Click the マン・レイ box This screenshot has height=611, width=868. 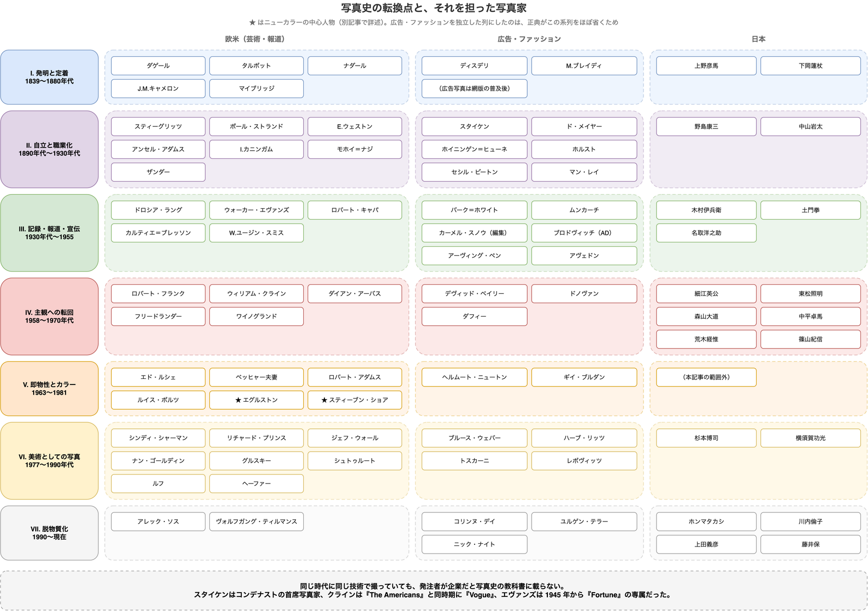pos(584,172)
